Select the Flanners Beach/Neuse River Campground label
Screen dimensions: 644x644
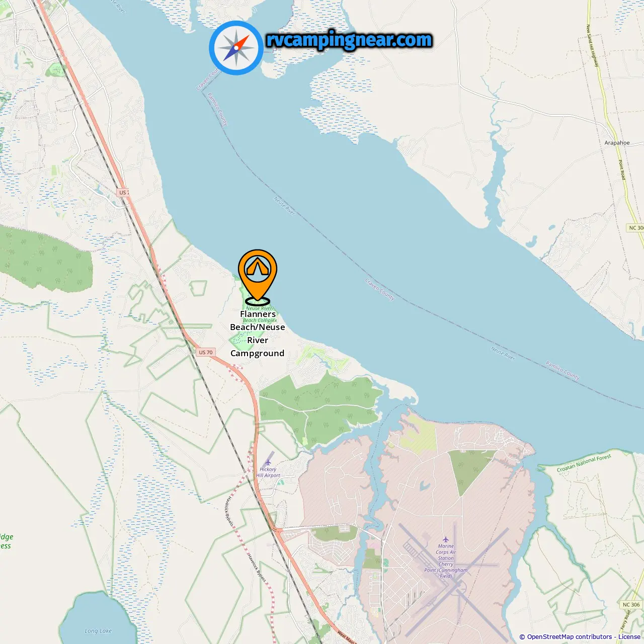tap(258, 334)
